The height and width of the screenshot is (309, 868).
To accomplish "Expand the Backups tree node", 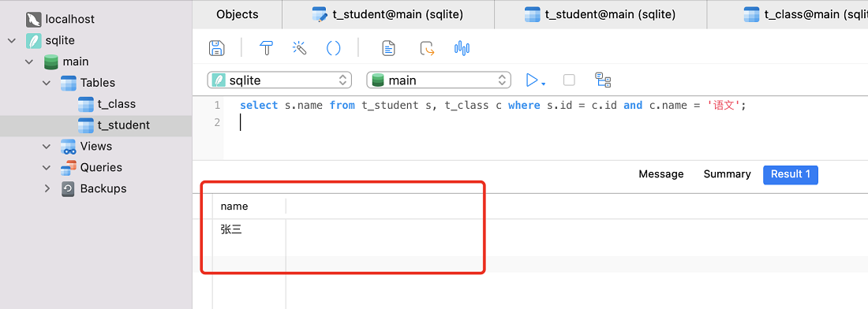I will 47,188.
